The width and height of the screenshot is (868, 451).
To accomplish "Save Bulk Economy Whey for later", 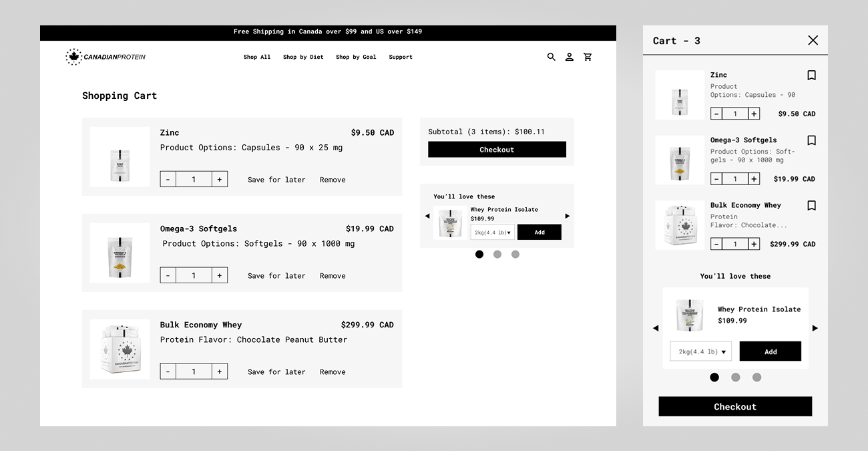I will [x=276, y=372].
